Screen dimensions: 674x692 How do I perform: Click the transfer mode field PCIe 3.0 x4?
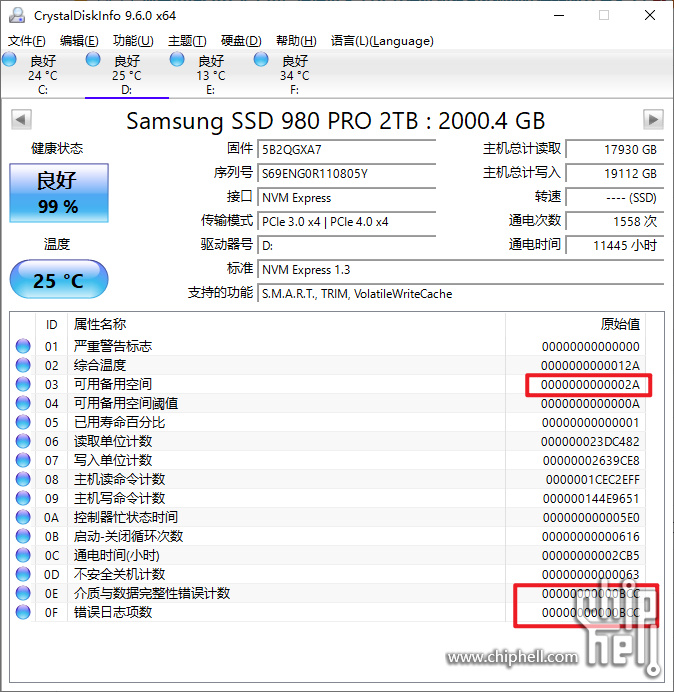point(347,221)
